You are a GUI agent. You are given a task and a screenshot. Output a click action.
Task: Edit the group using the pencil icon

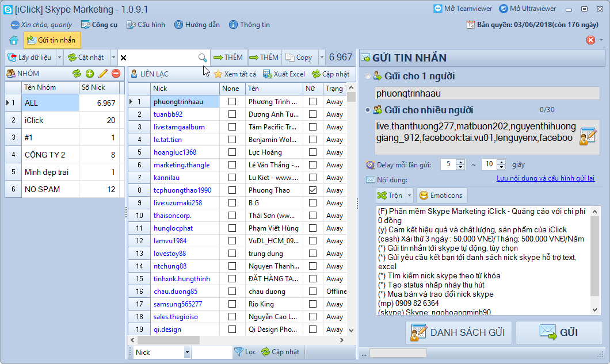102,74
